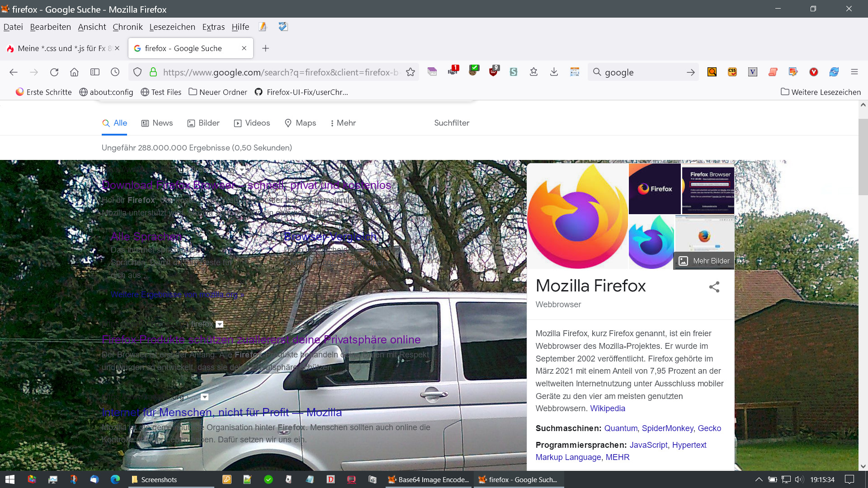
Task: Open the Mehr search options menu
Action: click(343, 123)
